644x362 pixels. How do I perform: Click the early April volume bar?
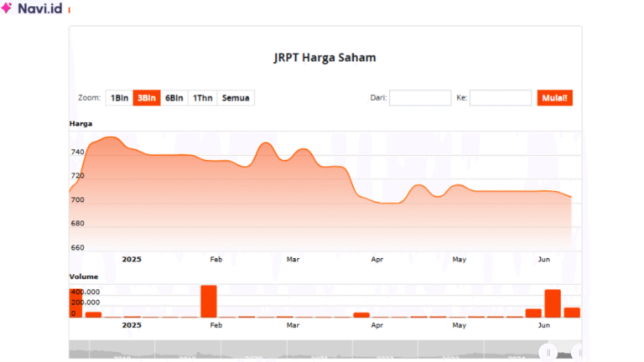click(x=361, y=315)
